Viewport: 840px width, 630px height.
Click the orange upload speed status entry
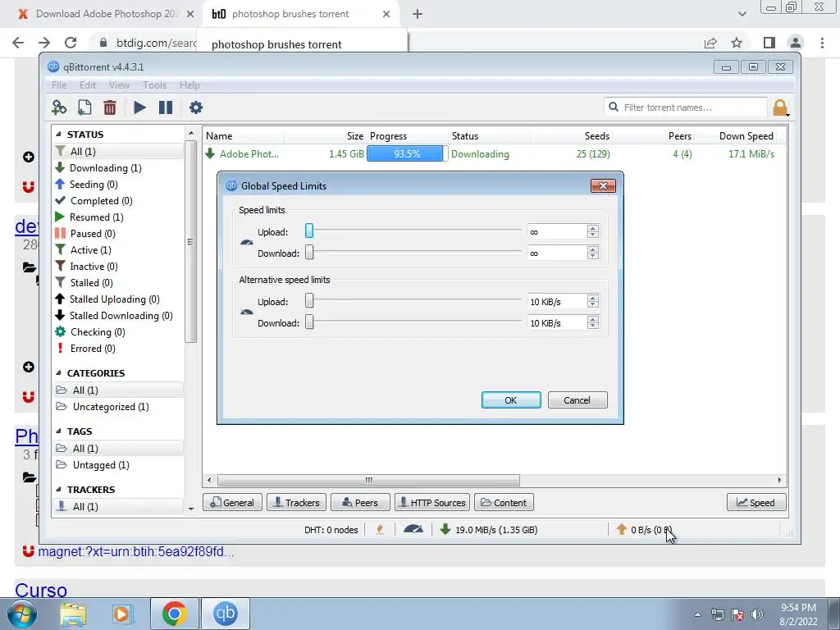click(644, 530)
